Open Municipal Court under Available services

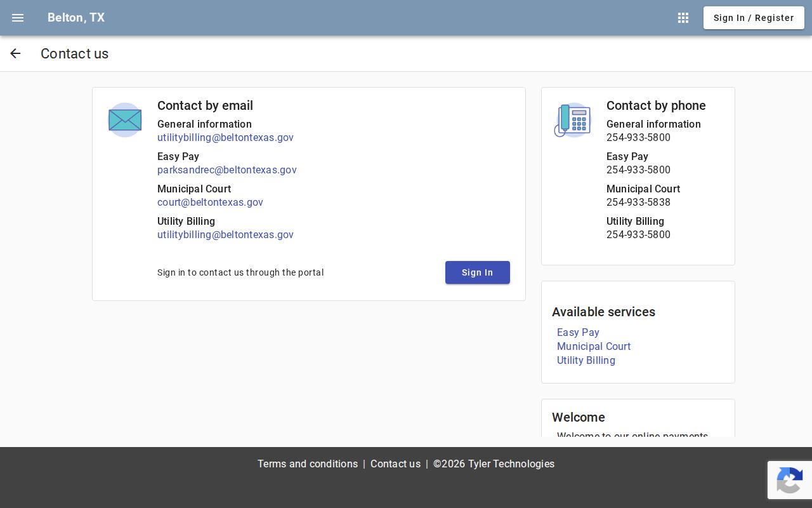click(594, 347)
